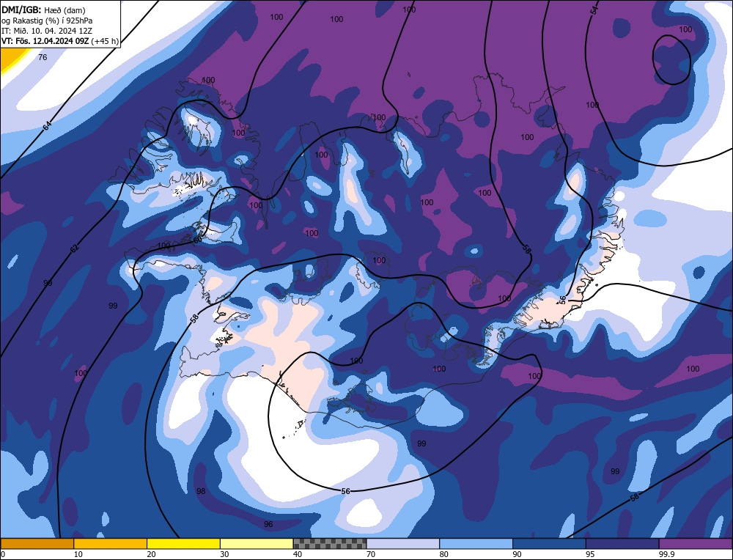
Task: Click the dark navy 95–99.9 legend swatch
Action: tap(622, 544)
